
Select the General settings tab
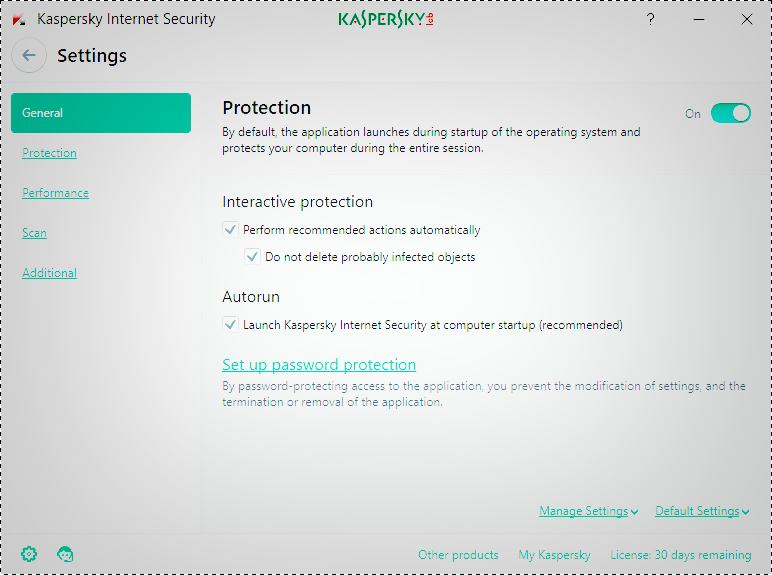[101, 113]
